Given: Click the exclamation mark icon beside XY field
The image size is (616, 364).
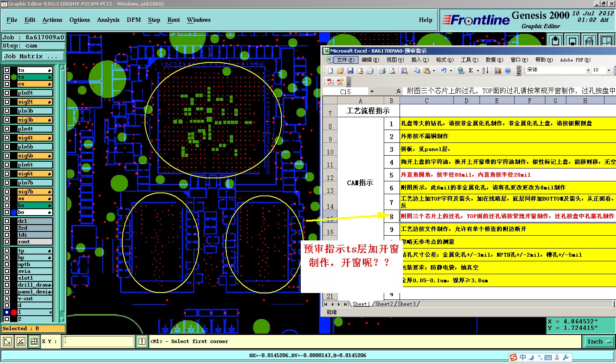Looking at the screenshot, I should tap(142, 341).
